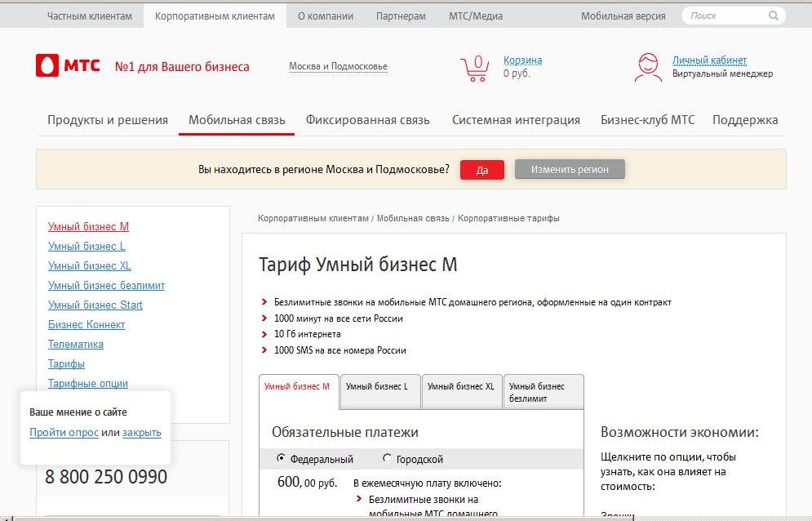The width and height of the screenshot is (812, 521).
Task: Open sidebar link Умный бизнес L
Action: click(x=87, y=247)
